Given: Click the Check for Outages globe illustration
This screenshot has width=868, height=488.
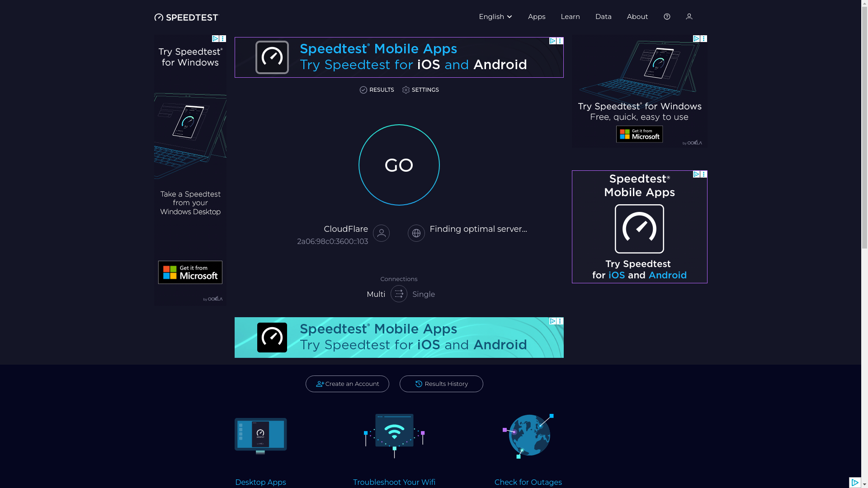Looking at the screenshot, I should [x=528, y=436].
